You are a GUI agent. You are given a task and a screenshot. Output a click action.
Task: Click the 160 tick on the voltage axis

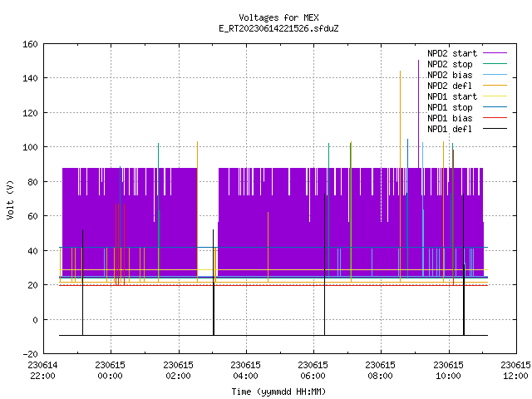click(30, 44)
